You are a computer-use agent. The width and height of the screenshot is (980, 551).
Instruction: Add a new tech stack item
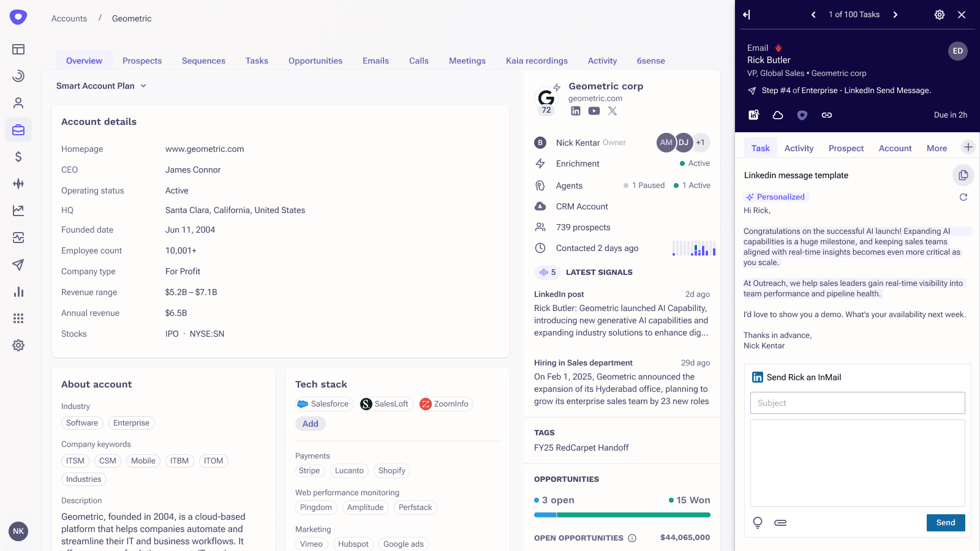(310, 424)
